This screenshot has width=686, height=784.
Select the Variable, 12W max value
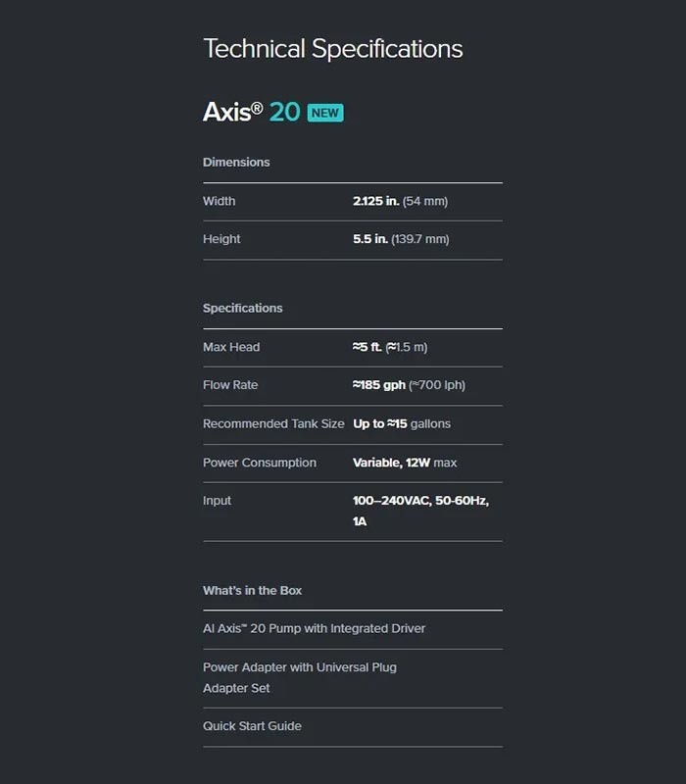point(405,463)
